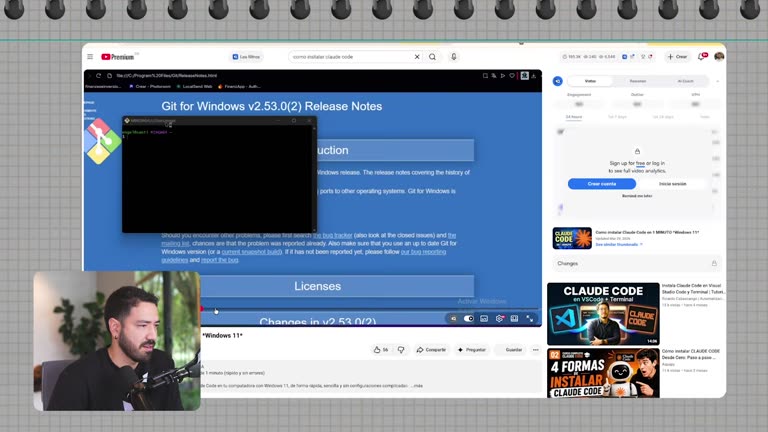Expand description with '...más' link
Screen dimensions: 768x432
[417, 386]
